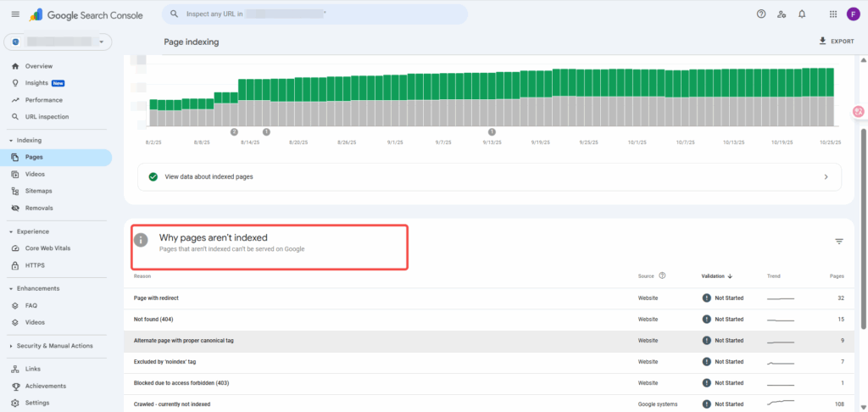Open the property selector dropdown

coord(58,42)
